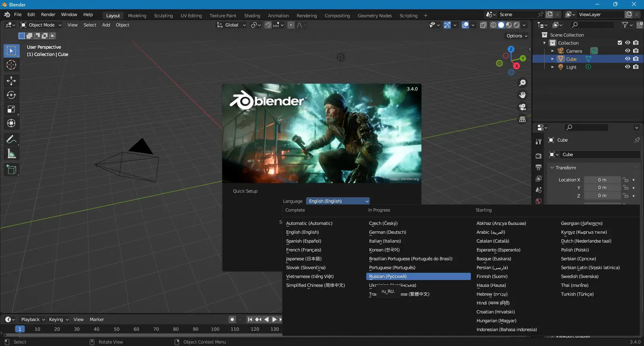Open the Global transform orientation dropdown
This screenshot has height=346, width=644.
231,25
